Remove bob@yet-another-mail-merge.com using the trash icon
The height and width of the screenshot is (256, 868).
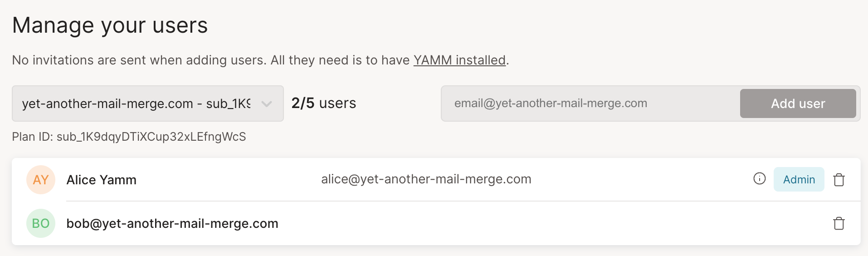click(839, 223)
